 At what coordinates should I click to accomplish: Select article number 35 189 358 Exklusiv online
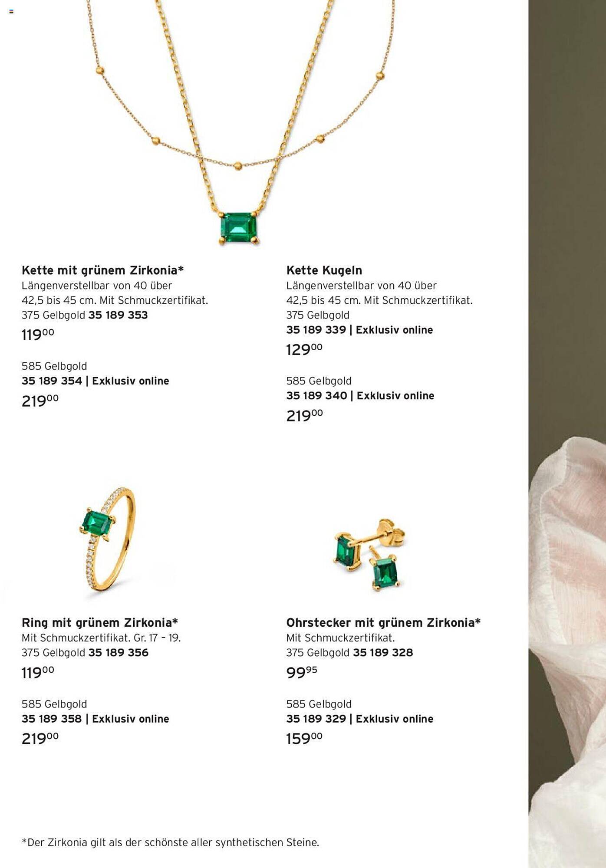[x=96, y=719]
